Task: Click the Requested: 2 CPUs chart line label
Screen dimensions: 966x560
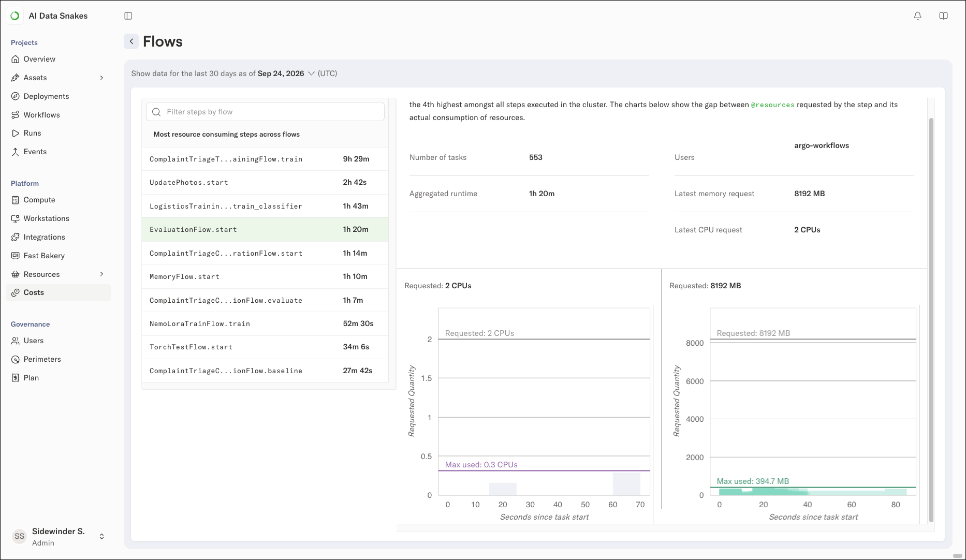Action: point(479,333)
